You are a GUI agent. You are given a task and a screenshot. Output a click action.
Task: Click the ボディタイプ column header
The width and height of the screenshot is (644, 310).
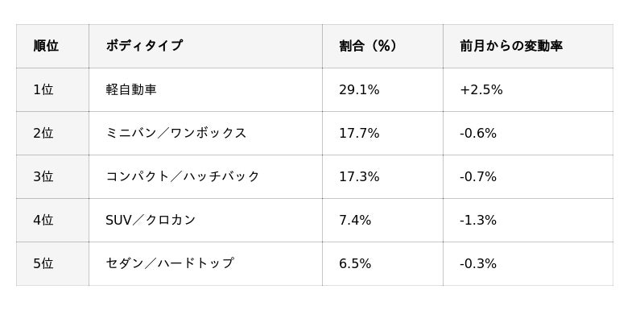pyautogui.click(x=205, y=46)
